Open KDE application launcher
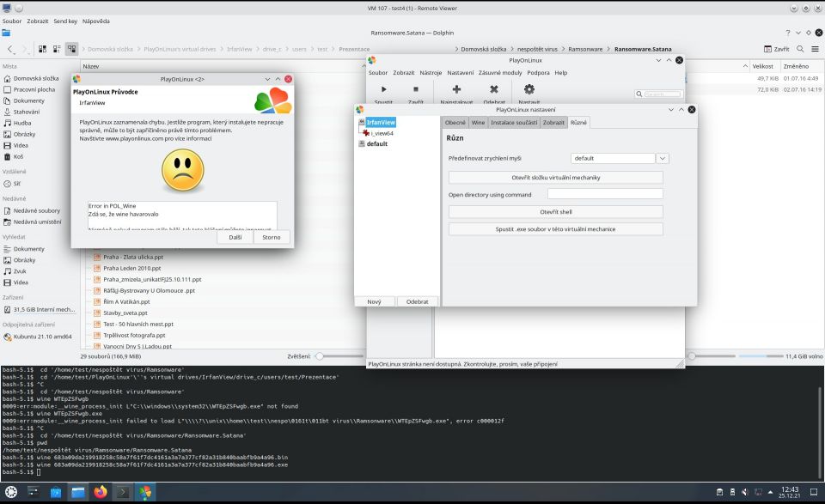The width and height of the screenshot is (825, 504). pos(11,493)
